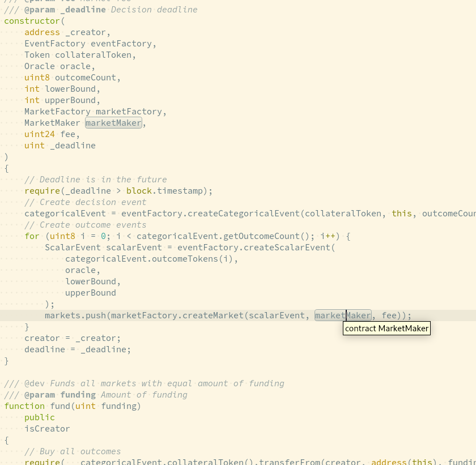Click 'uint8' before outcomeCount parameter
The image size is (476, 465).
pos(37,78)
